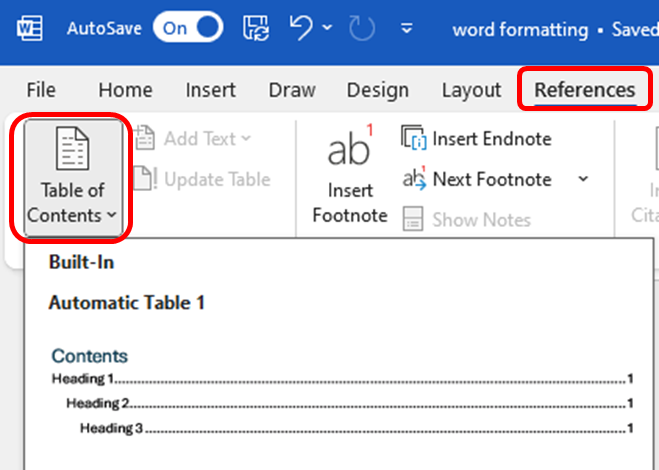
Task: Select Automatic Table 1 contents preview
Action: point(342,395)
